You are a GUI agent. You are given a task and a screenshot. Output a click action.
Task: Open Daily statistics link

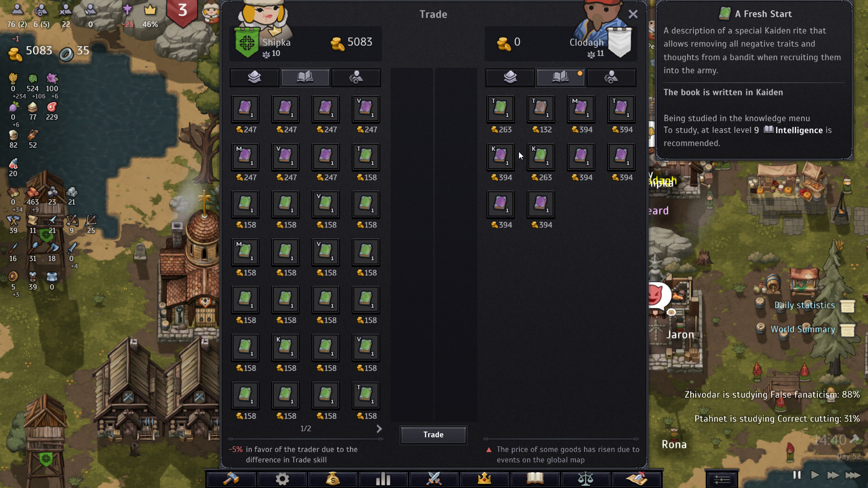804,305
